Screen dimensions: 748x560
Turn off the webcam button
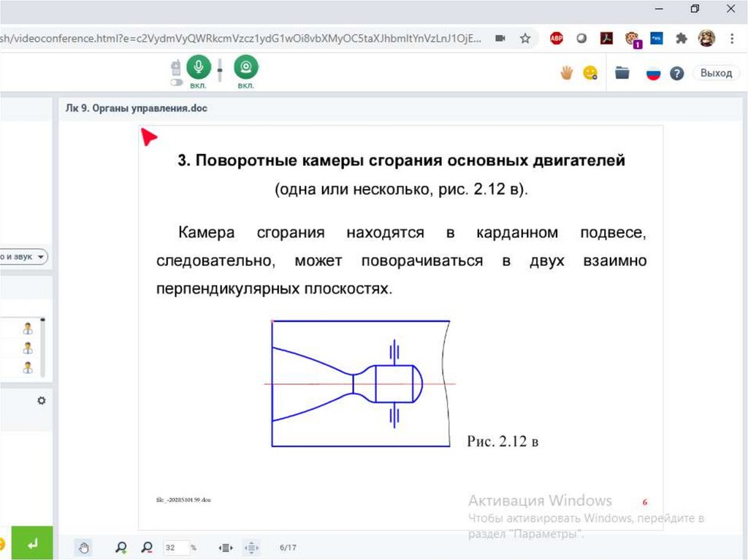246,68
